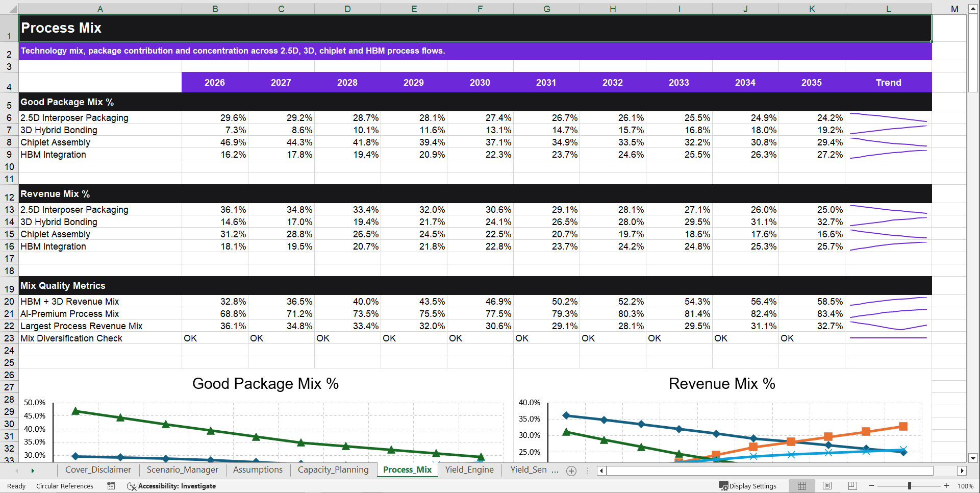Select OK cell under 2026 column
This screenshot has height=493, width=980.
click(215, 338)
